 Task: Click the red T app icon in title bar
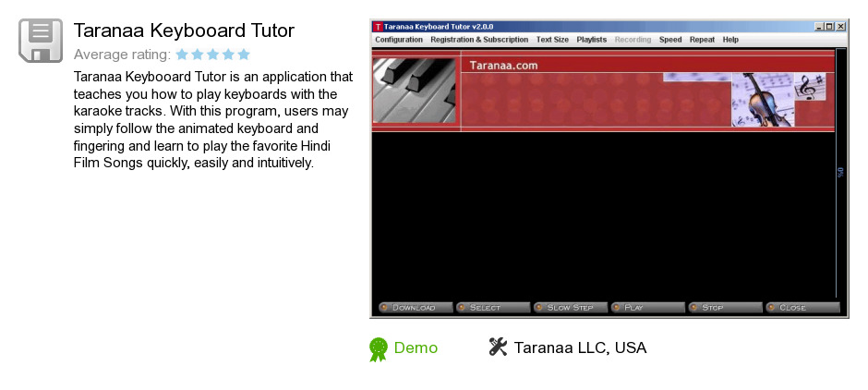378,27
